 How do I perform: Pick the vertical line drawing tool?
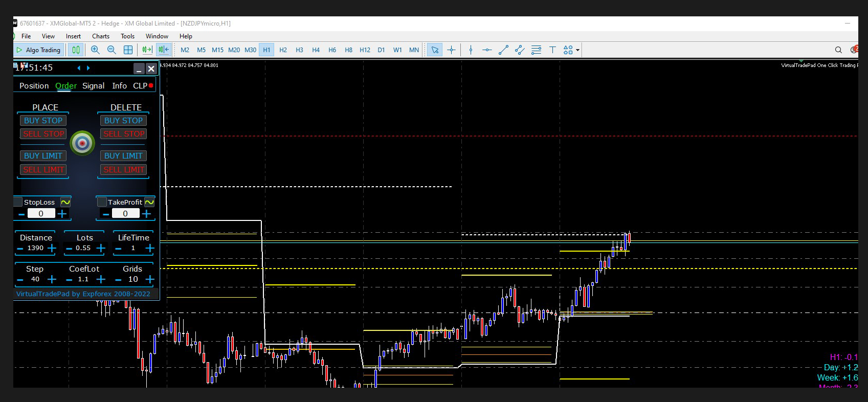tap(471, 50)
